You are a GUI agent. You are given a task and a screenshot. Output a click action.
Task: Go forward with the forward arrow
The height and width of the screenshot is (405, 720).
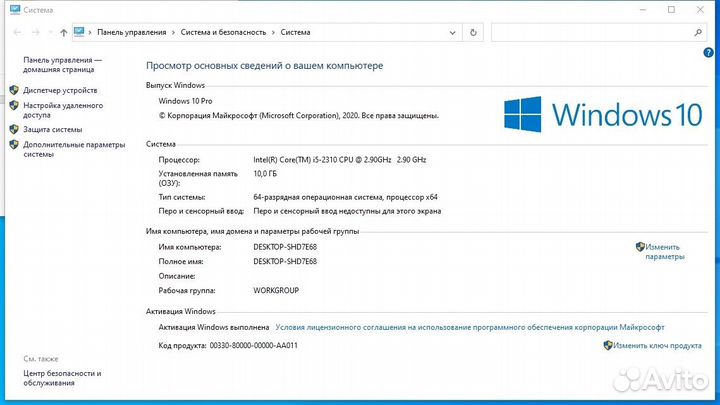pos(36,33)
